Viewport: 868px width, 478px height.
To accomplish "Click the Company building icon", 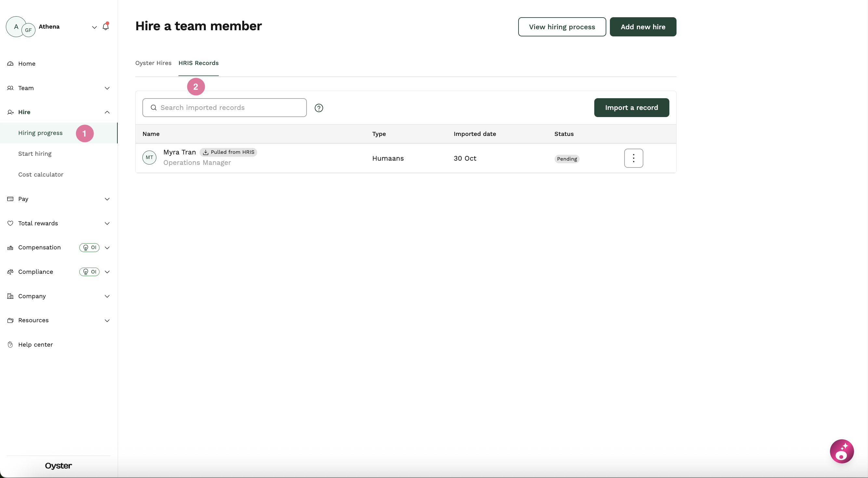I will 10,296.
